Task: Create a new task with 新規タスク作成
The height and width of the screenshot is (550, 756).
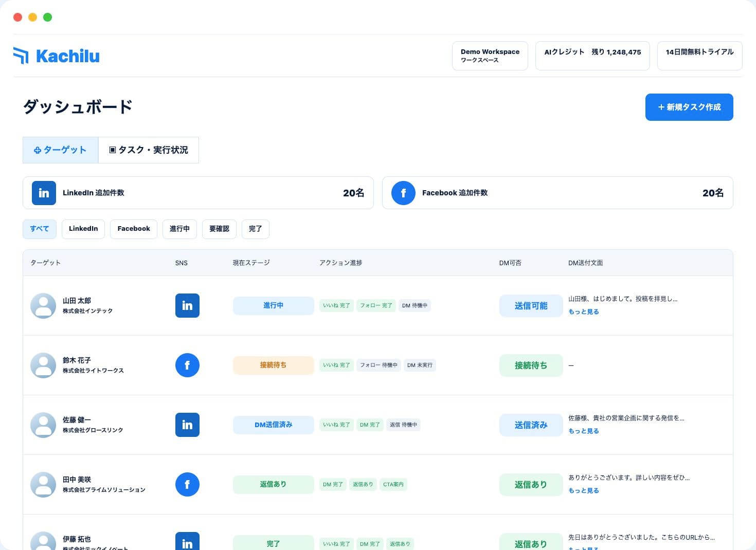Action: point(689,107)
